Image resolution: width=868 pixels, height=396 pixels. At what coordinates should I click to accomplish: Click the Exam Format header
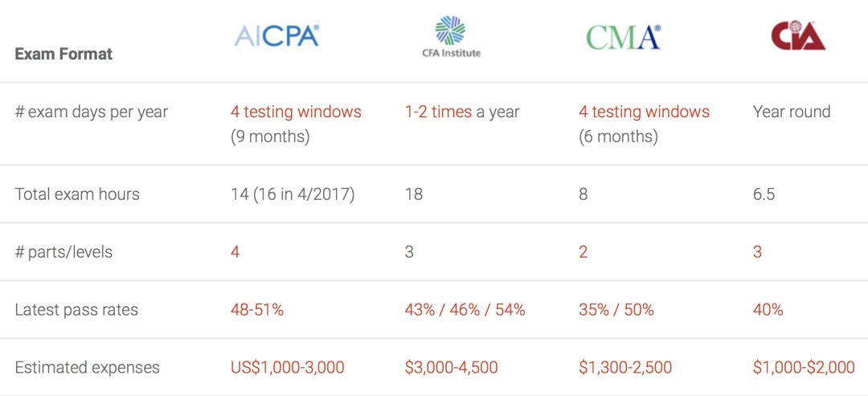click(63, 54)
